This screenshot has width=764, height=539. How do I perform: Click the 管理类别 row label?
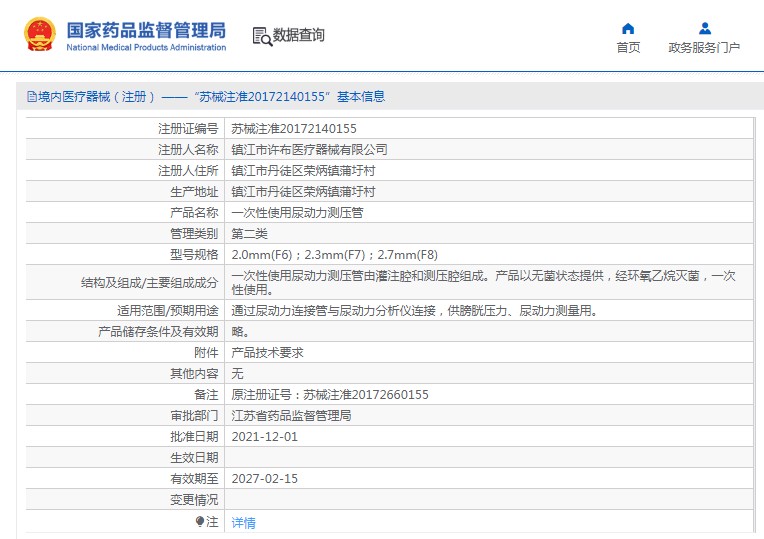(x=194, y=233)
